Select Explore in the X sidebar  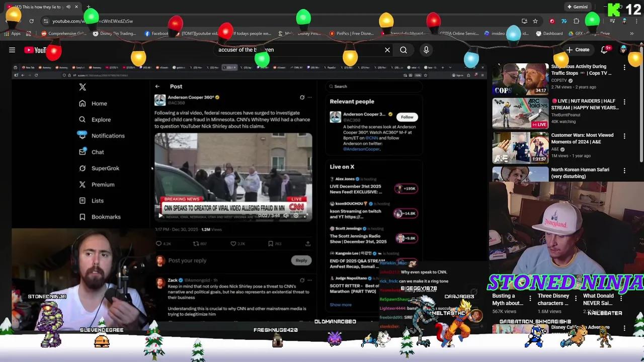point(95,120)
